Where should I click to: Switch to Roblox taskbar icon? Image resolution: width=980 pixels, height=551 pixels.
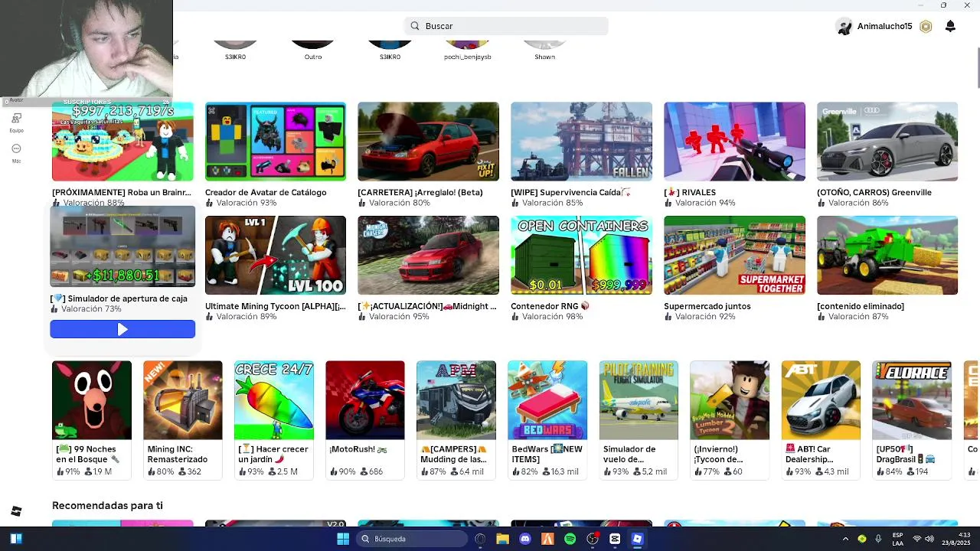click(637, 539)
